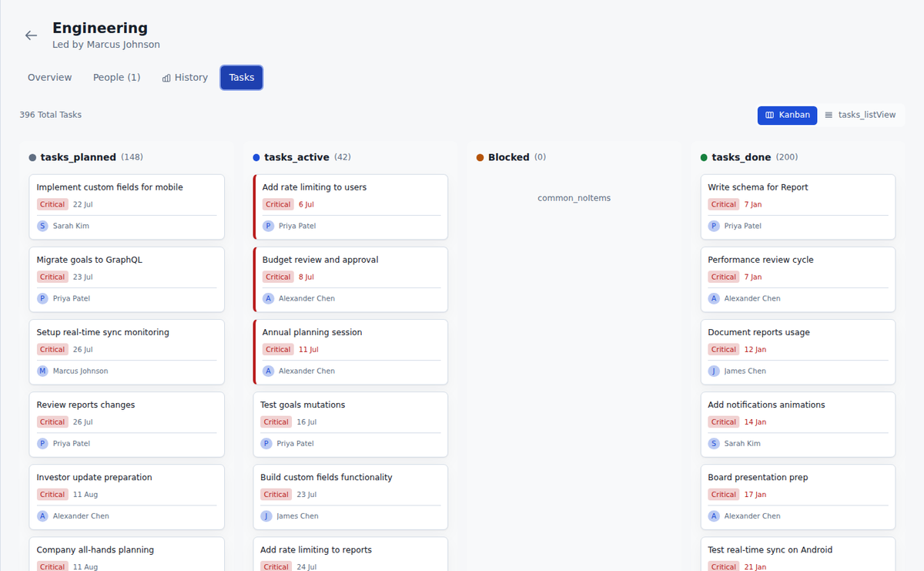Click the orange dot beside Blocked
The height and width of the screenshot is (571, 924).
click(x=480, y=157)
